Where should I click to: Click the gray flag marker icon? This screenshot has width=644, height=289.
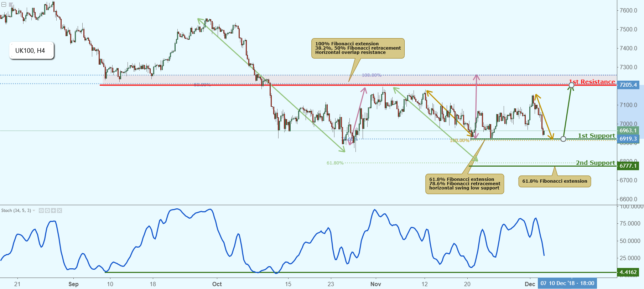pos(11,5)
